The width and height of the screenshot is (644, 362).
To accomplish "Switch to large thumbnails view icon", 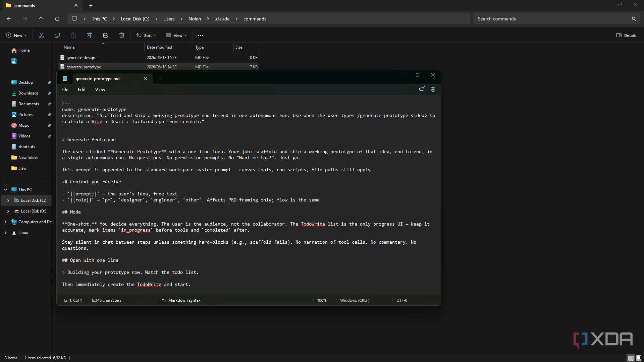I will pos(639,358).
